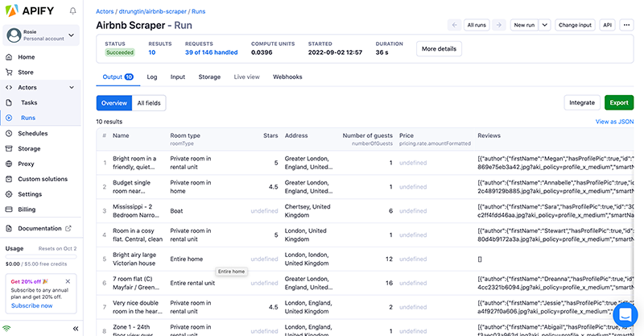644x336 pixels.
Task: Click the More details button
Action: click(x=439, y=49)
